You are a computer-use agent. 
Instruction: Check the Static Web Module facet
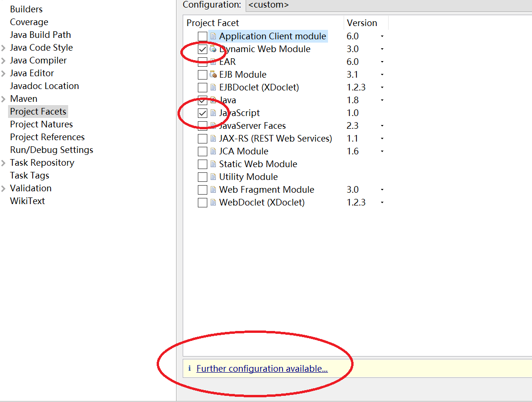[203, 164]
